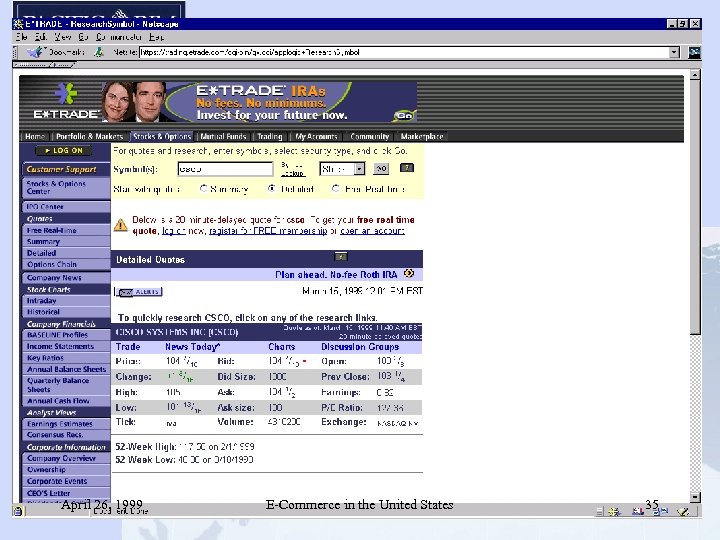Click the arrow icon beside Roth IRA
Viewport: 720px width, 540px height.
click(x=409, y=274)
